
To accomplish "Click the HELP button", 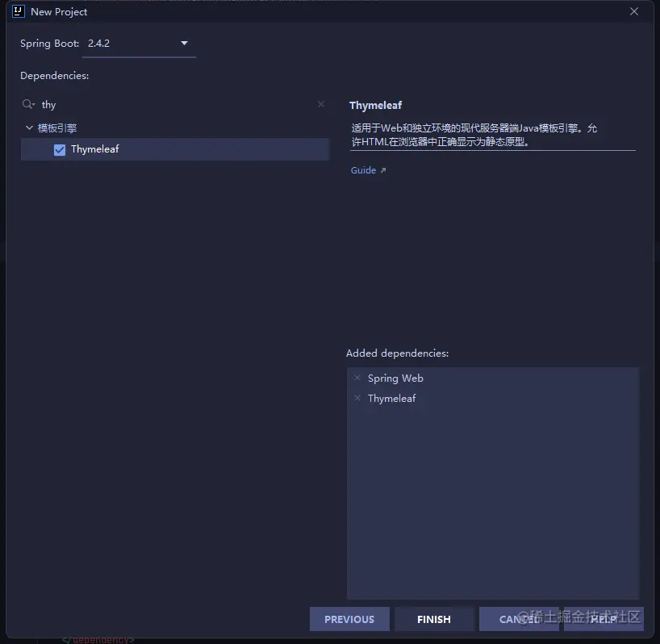I will 604,619.
